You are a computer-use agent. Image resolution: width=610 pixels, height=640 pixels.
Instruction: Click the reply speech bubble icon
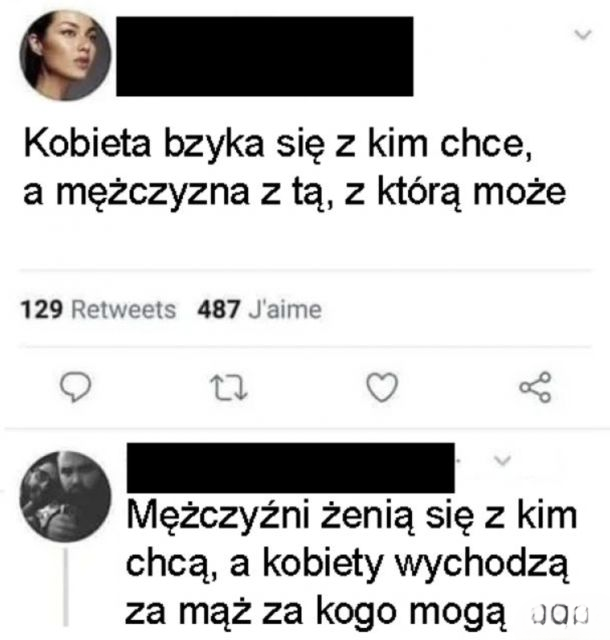pyautogui.click(x=75, y=387)
